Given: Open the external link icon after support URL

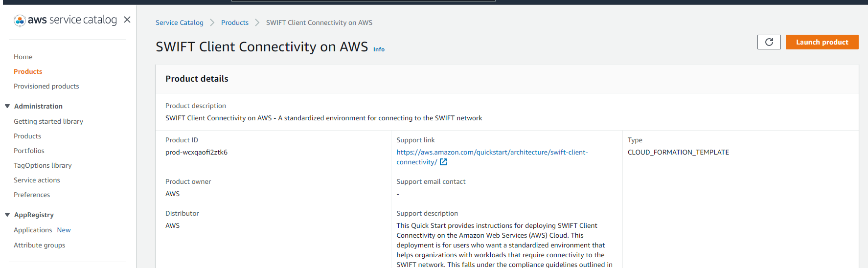Looking at the screenshot, I should pos(443,162).
